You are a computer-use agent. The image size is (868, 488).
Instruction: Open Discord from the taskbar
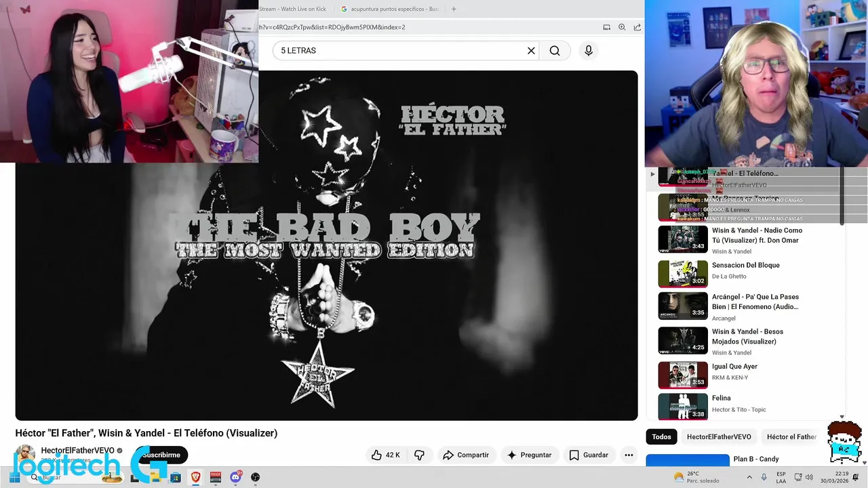tap(235, 477)
